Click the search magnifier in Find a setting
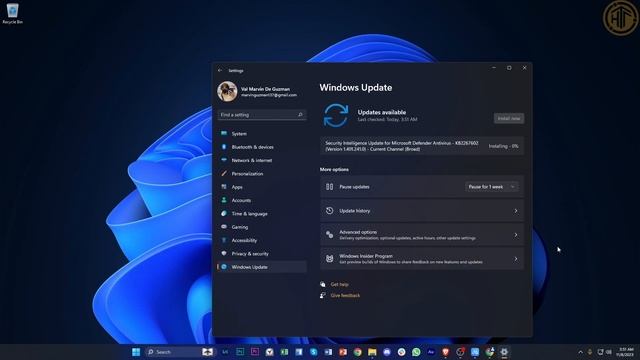The width and height of the screenshot is (640, 360). pyautogui.click(x=300, y=115)
